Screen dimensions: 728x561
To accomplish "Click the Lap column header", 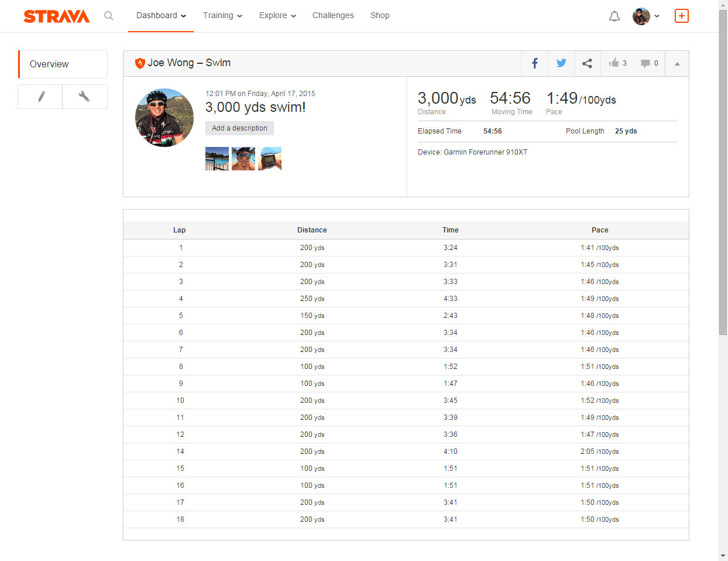I will click(x=179, y=230).
